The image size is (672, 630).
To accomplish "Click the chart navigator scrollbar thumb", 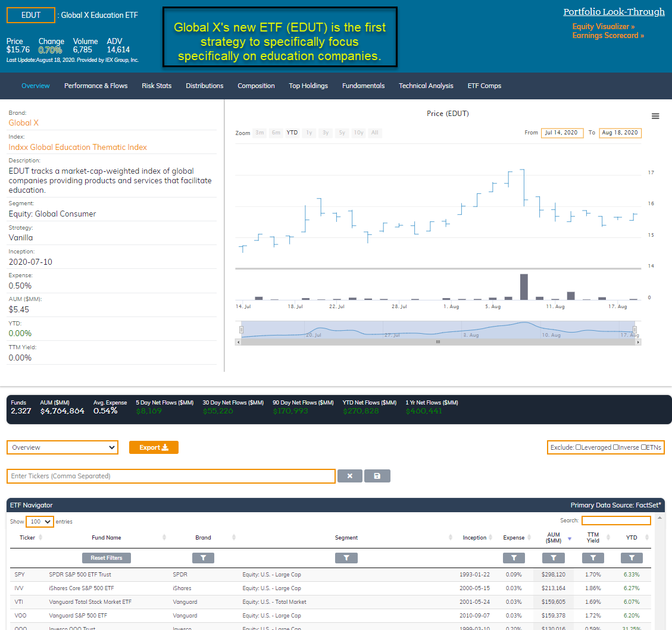I will click(438, 342).
